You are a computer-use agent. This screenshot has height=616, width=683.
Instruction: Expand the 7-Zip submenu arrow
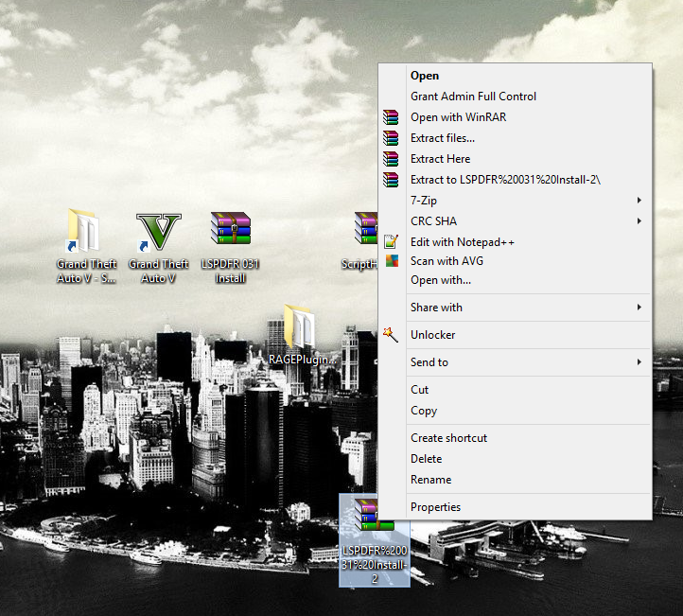coord(639,201)
